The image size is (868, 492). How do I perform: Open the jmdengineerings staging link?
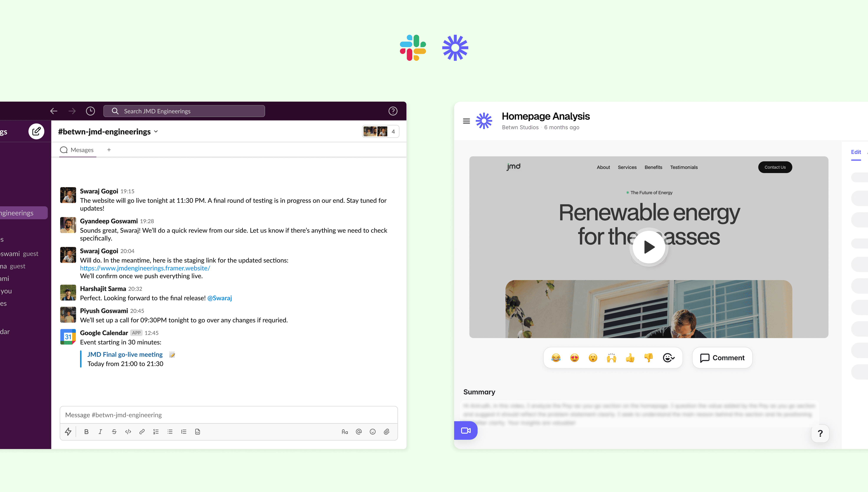(145, 268)
